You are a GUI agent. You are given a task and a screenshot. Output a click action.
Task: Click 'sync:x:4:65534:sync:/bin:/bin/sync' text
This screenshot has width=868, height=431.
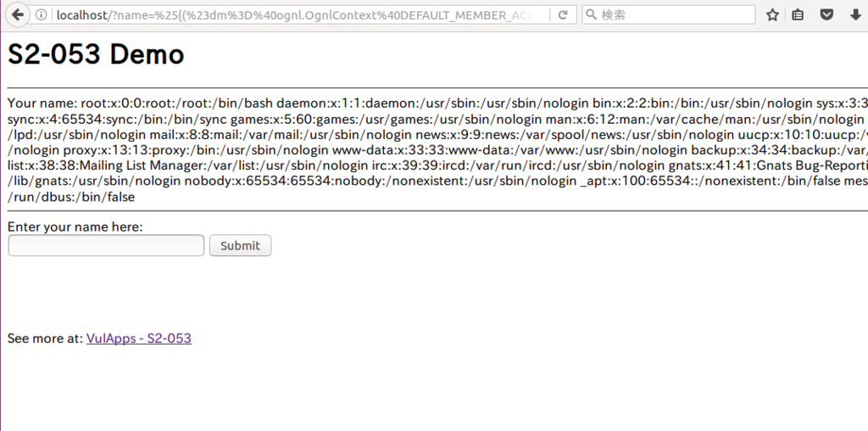117,119
